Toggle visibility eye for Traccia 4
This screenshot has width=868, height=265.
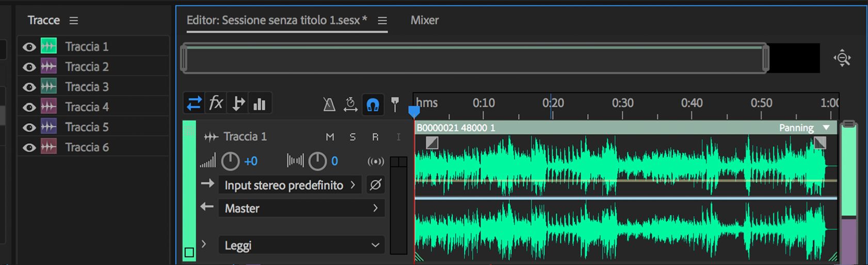click(x=29, y=107)
